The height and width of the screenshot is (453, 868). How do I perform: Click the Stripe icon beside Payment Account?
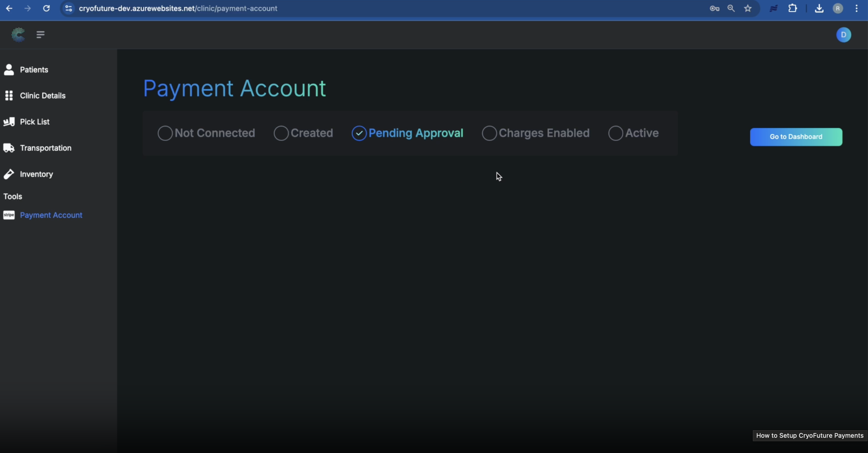[x=9, y=215]
